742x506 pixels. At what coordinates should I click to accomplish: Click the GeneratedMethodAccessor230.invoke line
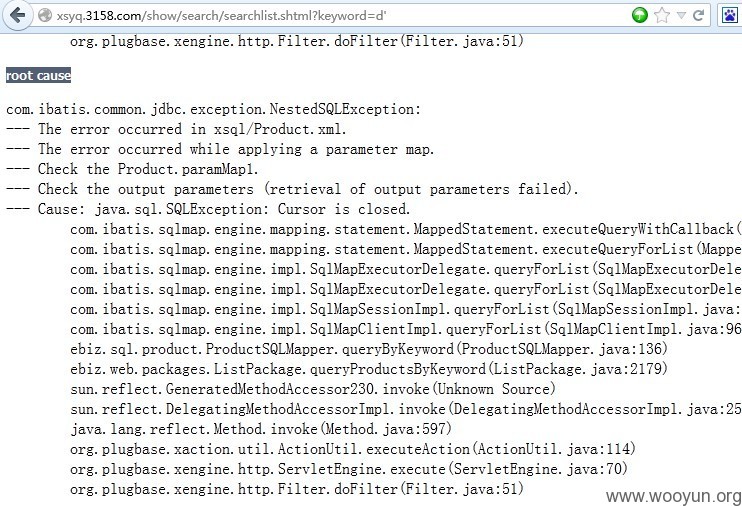[x=313, y=389]
